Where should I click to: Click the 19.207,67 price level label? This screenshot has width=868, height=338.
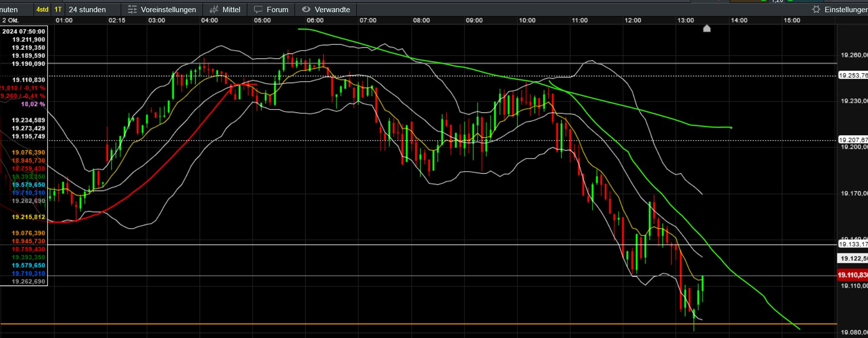click(x=852, y=140)
